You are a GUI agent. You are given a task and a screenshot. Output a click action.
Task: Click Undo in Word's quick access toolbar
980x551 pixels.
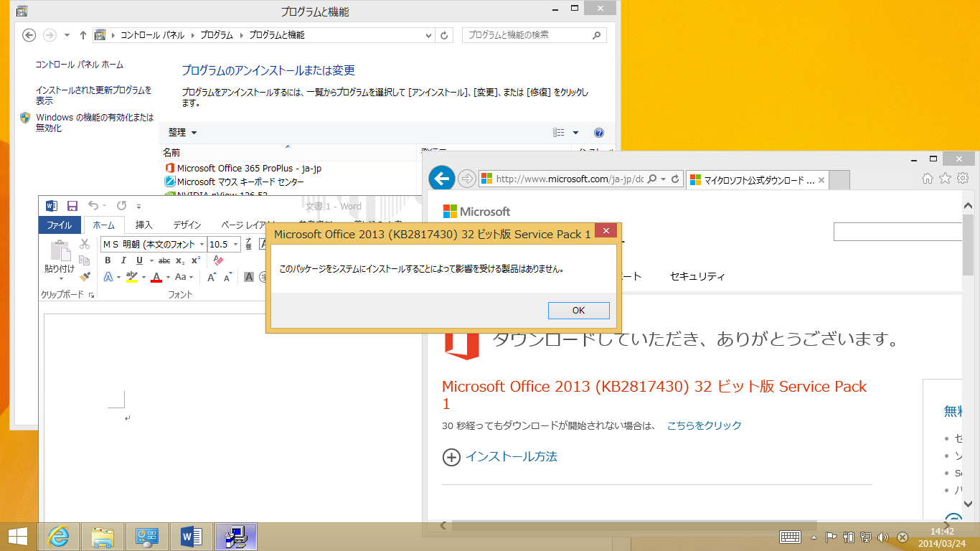pos(93,206)
